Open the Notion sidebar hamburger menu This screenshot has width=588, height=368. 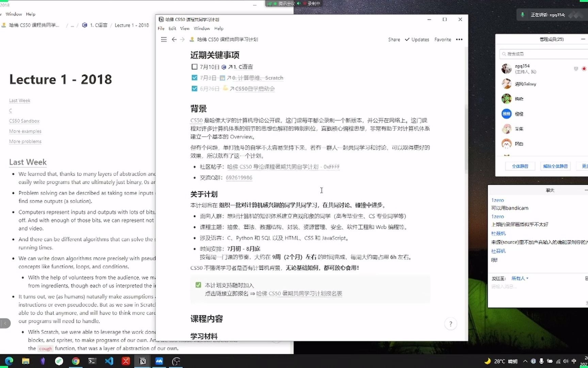164,40
